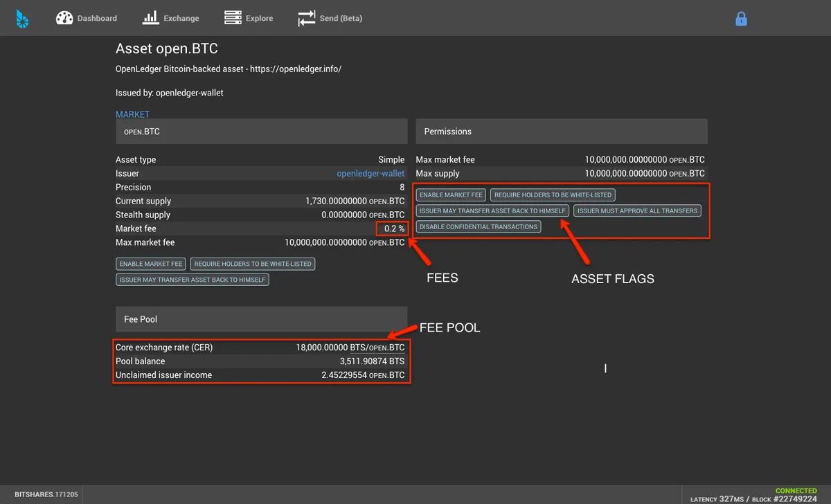Screen dimensions: 831x504
Task: Click Issued by openledger-wallet text
Action: (x=170, y=93)
